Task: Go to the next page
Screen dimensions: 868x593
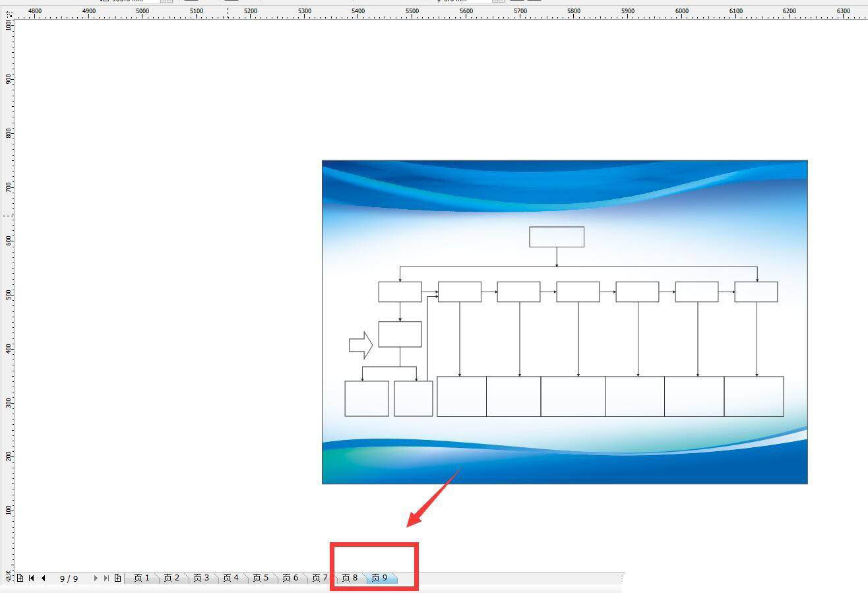Action: tap(96, 578)
